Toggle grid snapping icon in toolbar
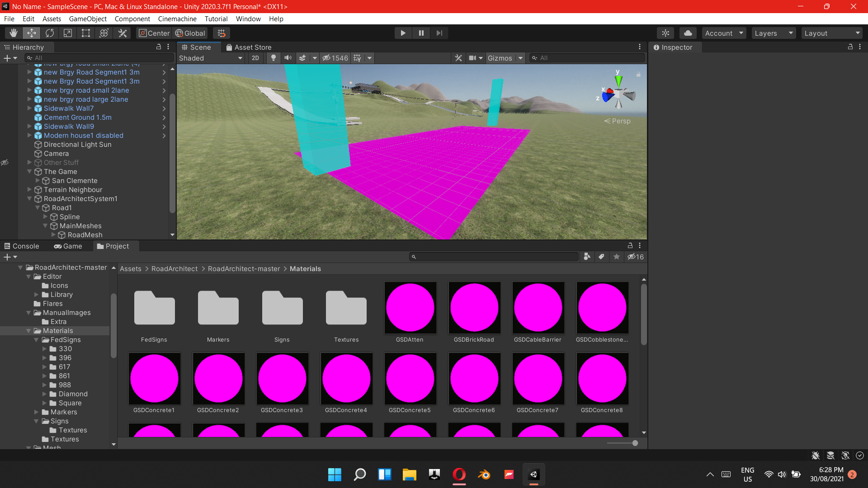Screen dimensions: 868x488 (x=221, y=33)
